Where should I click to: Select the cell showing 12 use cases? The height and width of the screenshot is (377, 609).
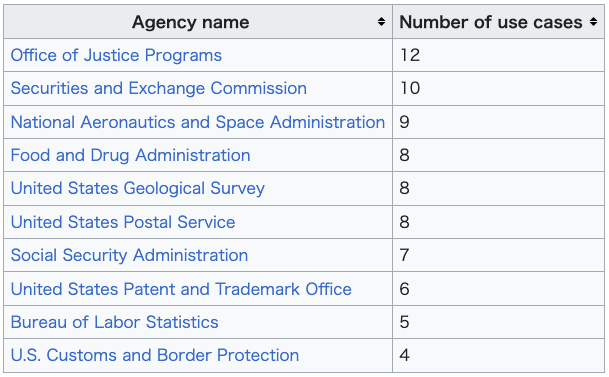click(x=498, y=55)
